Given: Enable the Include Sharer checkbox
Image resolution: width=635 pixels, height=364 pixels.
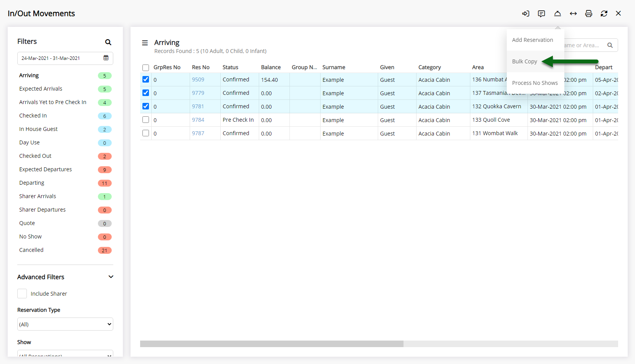Looking at the screenshot, I should click(22, 294).
